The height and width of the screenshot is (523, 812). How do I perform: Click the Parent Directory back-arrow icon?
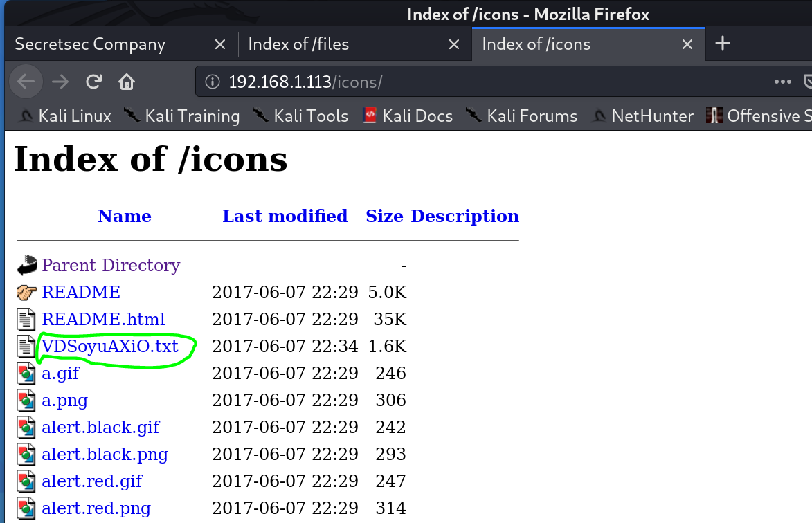coord(26,265)
